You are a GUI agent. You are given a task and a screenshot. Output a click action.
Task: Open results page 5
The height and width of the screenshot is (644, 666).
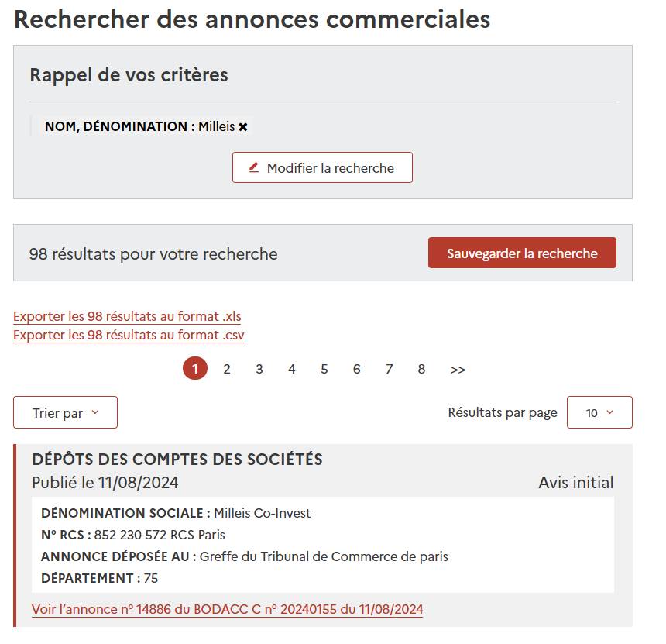tap(324, 369)
